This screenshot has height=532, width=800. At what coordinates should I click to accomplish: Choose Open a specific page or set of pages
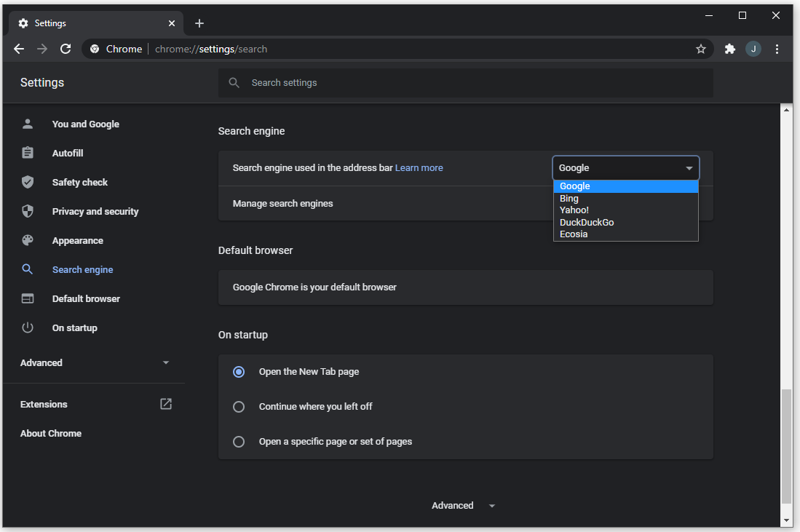(239, 442)
